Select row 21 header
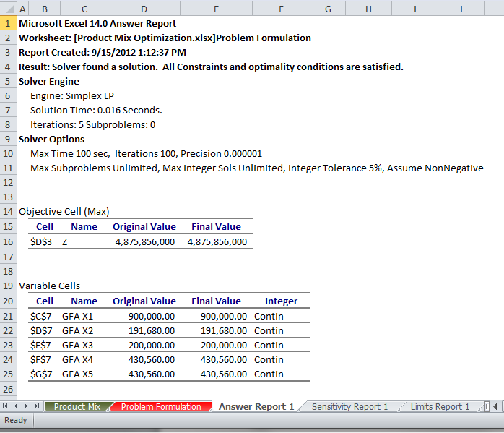 point(8,316)
